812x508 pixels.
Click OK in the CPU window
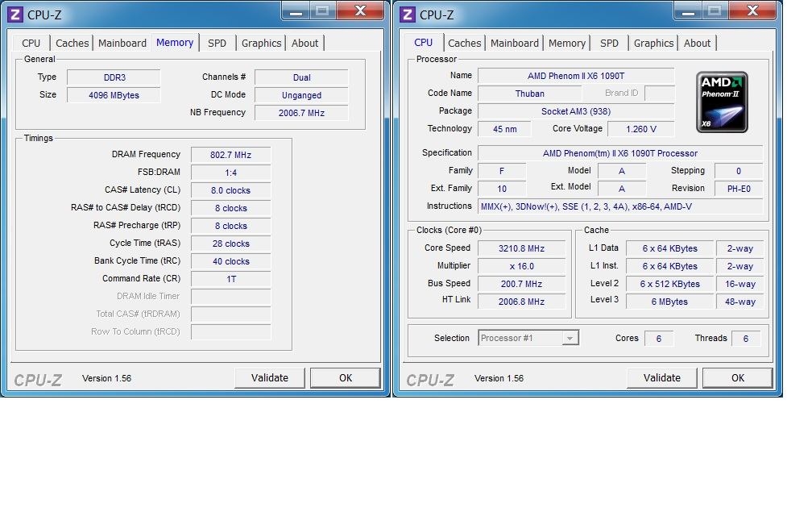point(737,378)
